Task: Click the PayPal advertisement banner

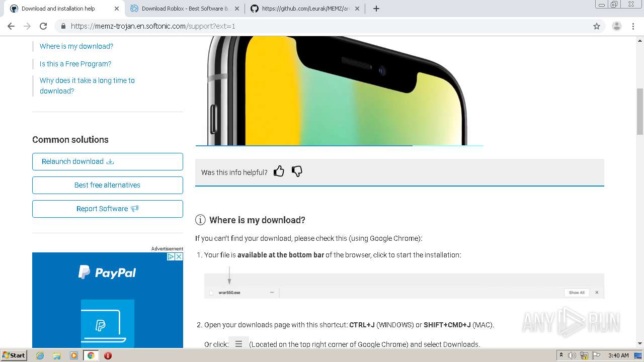Action: 108,300
